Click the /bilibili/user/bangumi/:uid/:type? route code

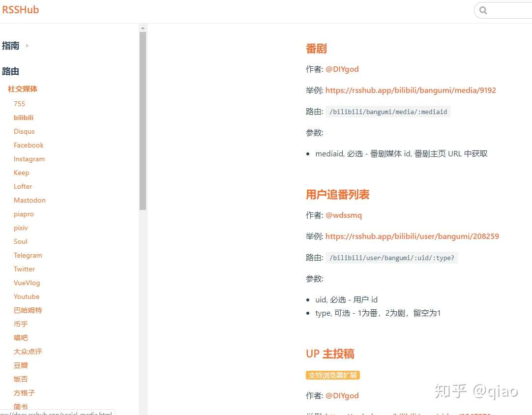(x=392, y=258)
